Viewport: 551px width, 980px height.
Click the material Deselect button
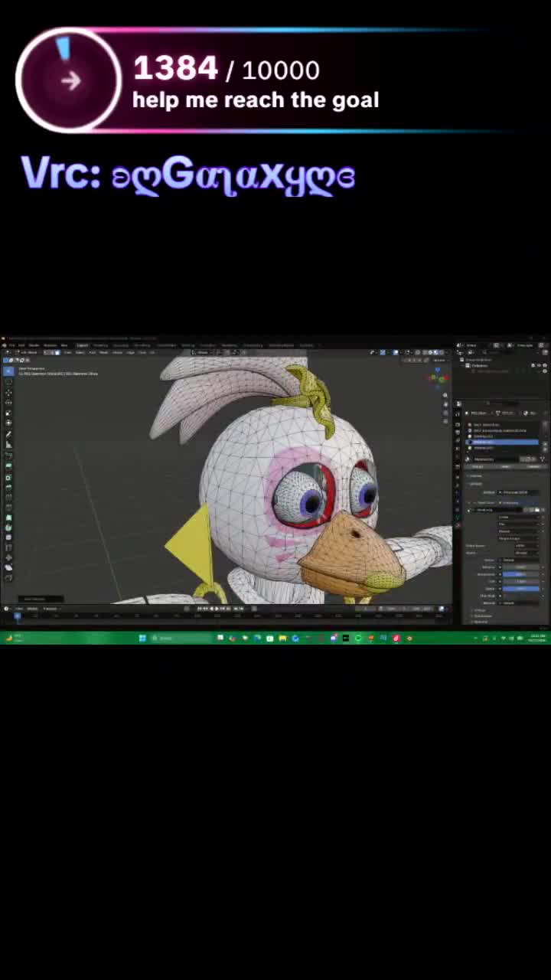[x=533, y=467]
